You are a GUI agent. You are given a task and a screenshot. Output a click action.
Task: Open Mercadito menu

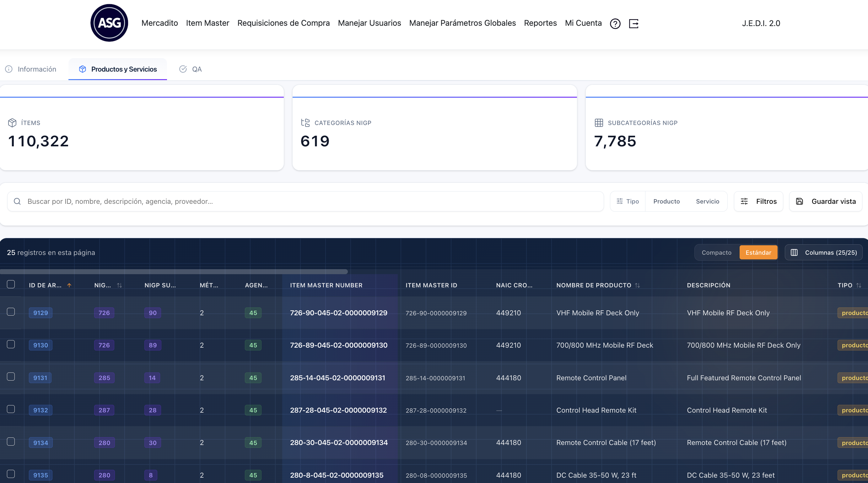160,23
